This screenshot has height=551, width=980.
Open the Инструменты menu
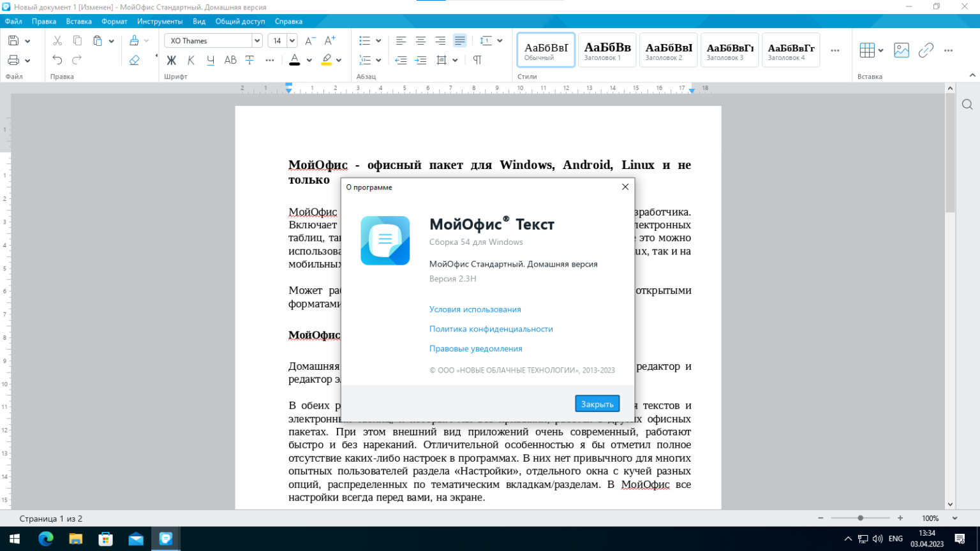160,21
